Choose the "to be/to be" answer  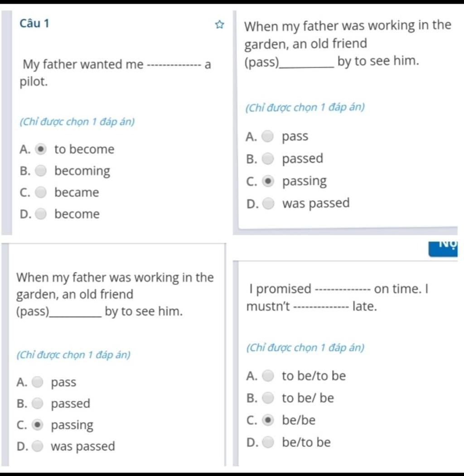pyautogui.click(x=268, y=376)
